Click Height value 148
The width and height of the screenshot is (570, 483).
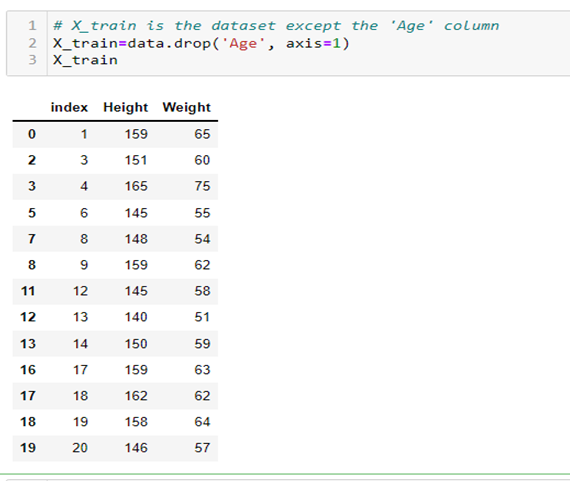(x=136, y=239)
